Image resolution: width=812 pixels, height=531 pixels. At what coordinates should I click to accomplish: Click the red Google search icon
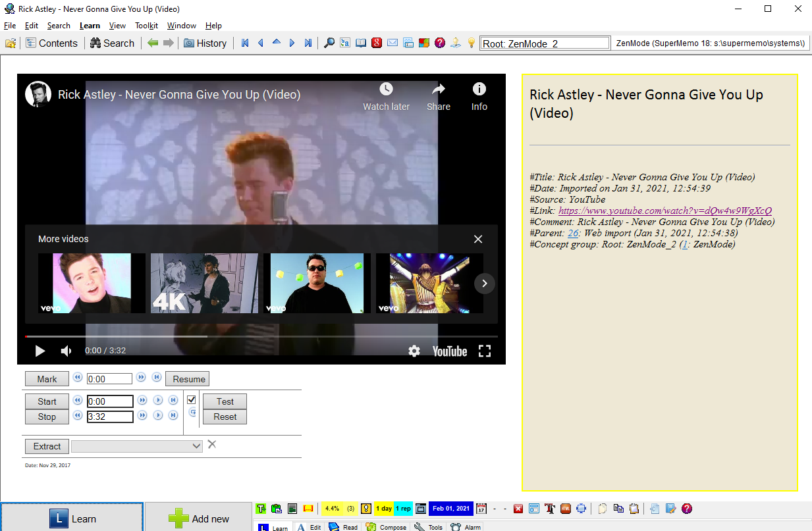tap(377, 43)
